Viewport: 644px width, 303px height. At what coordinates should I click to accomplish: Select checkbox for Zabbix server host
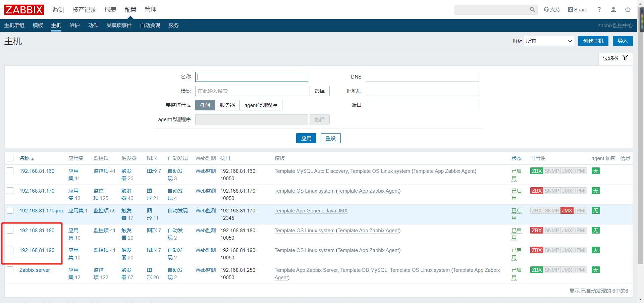pyautogui.click(x=10, y=270)
